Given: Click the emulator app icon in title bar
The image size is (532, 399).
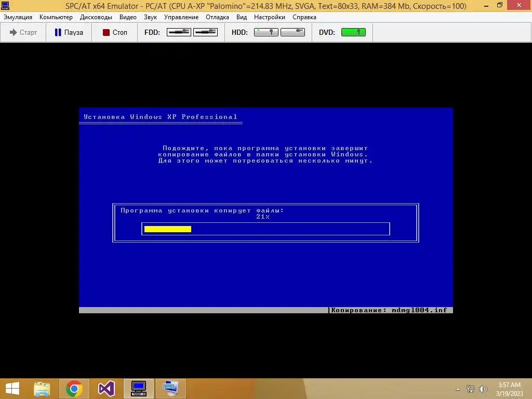Looking at the screenshot, I should pyautogui.click(x=5, y=5).
